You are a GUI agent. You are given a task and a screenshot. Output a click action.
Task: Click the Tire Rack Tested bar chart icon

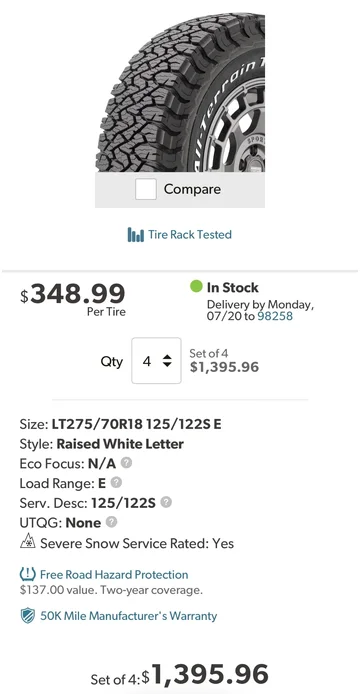135,235
